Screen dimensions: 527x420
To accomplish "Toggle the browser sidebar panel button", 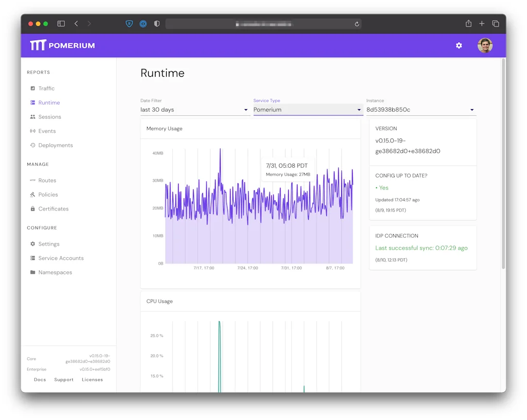I will click(61, 24).
